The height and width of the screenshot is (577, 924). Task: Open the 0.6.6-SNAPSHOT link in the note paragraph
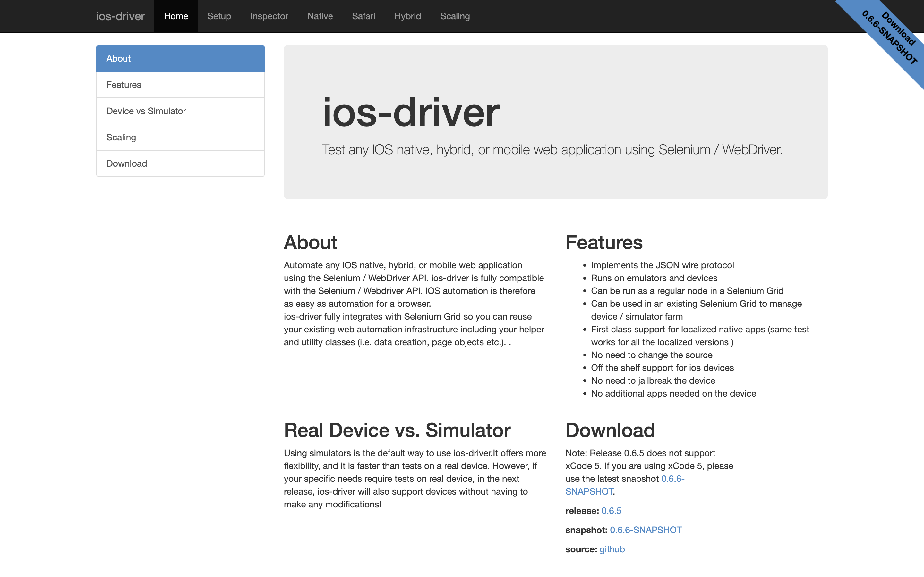click(x=672, y=479)
